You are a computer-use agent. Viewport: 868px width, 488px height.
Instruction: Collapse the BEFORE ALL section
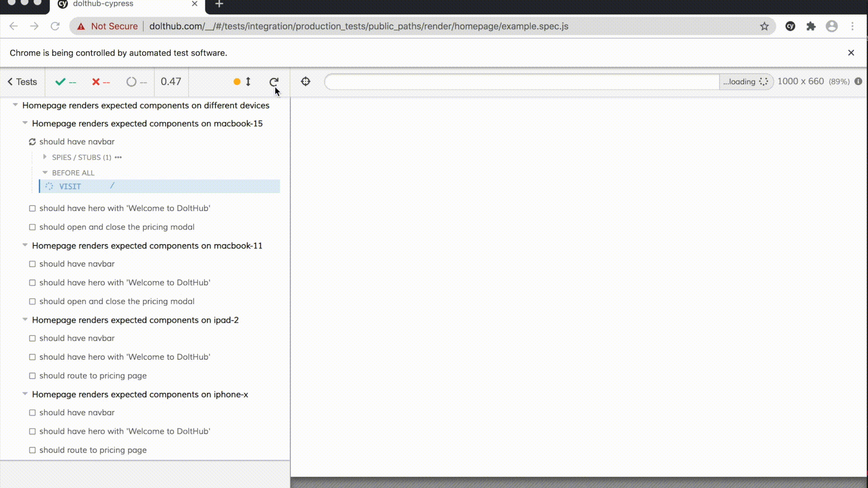click(45, 173)
